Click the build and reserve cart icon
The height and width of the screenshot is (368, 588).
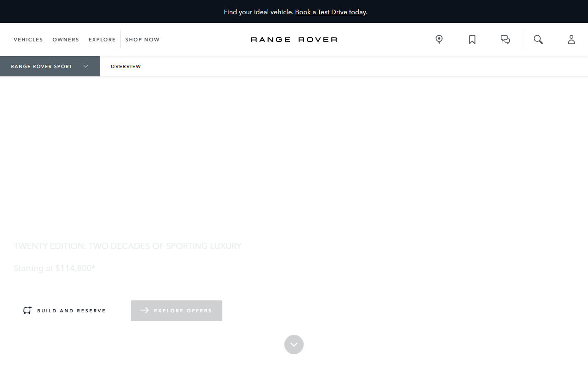(28, 310)
